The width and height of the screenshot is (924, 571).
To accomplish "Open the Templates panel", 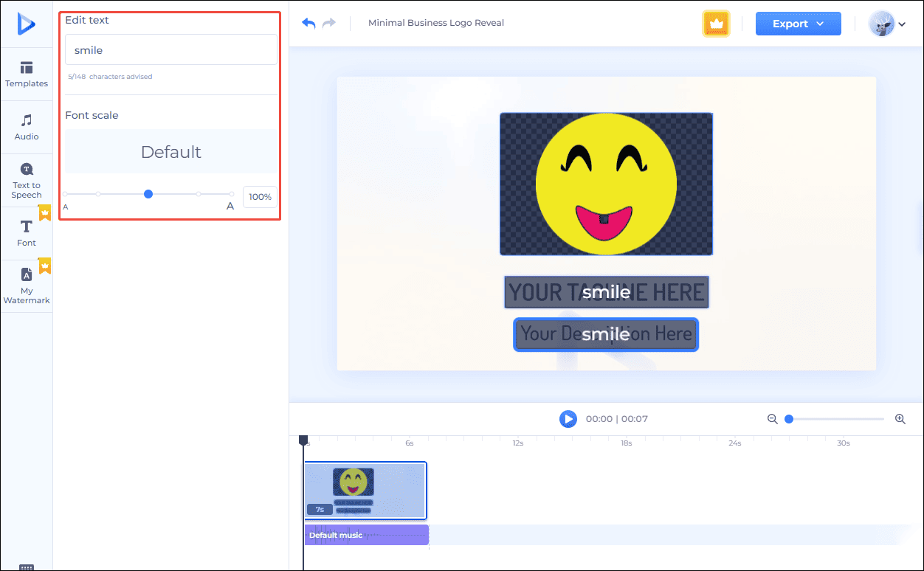I will [x=27, y=74].
